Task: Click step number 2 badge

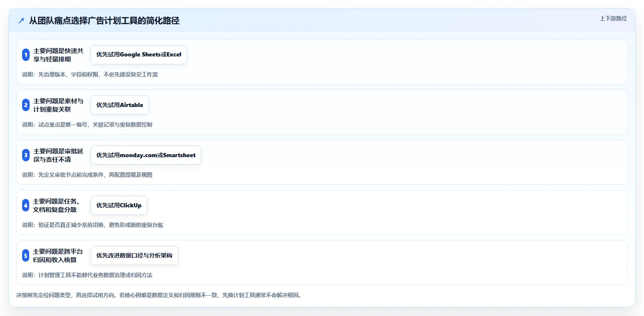Action: click(x=26, y=105)
